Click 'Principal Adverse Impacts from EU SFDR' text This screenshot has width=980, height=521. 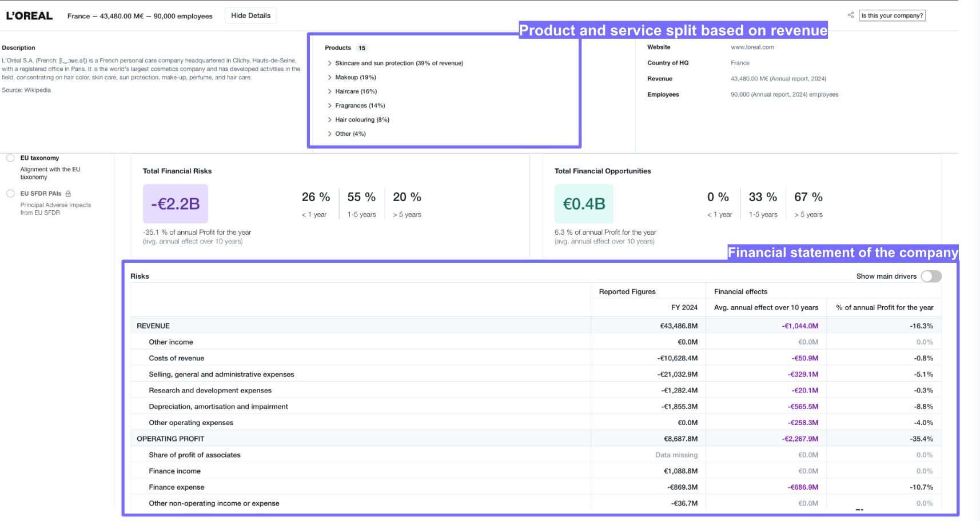click(55, 209)
